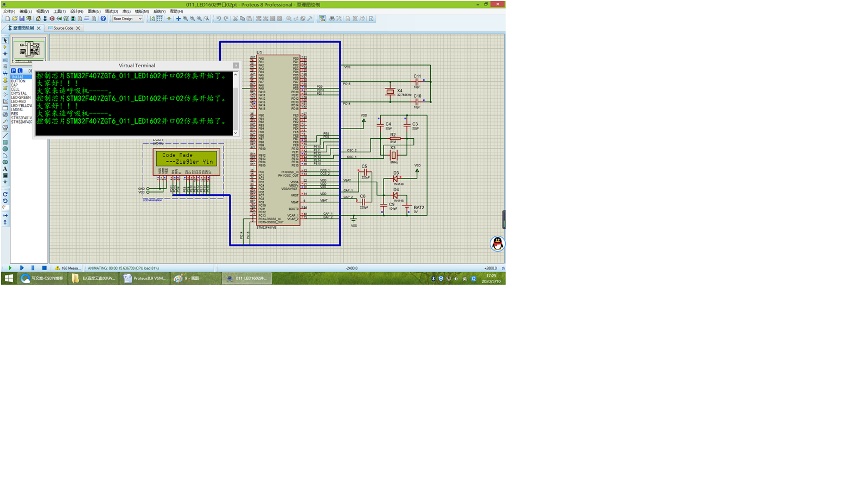
Task: Open the Base Design dropdown
Action: [127, 18]
